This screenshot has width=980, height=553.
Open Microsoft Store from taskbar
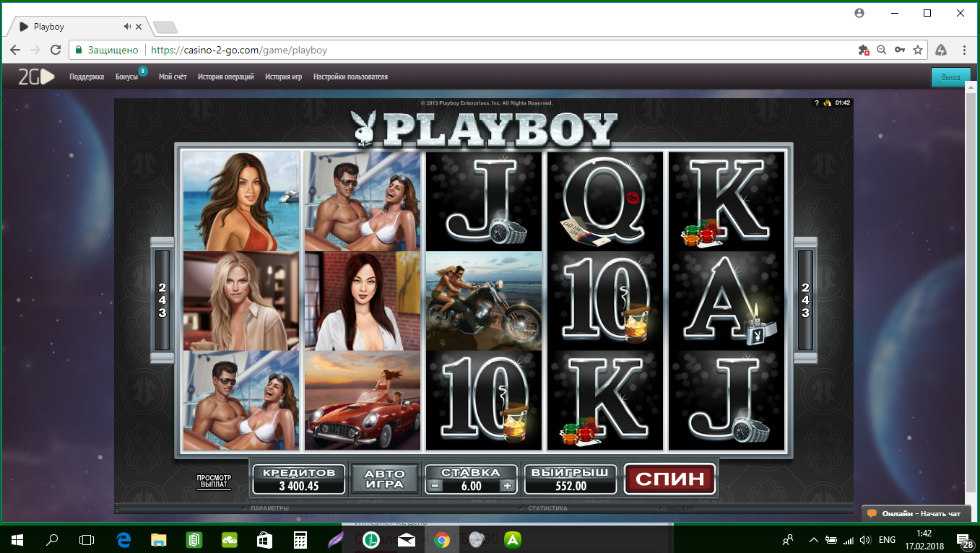point(265,539)
